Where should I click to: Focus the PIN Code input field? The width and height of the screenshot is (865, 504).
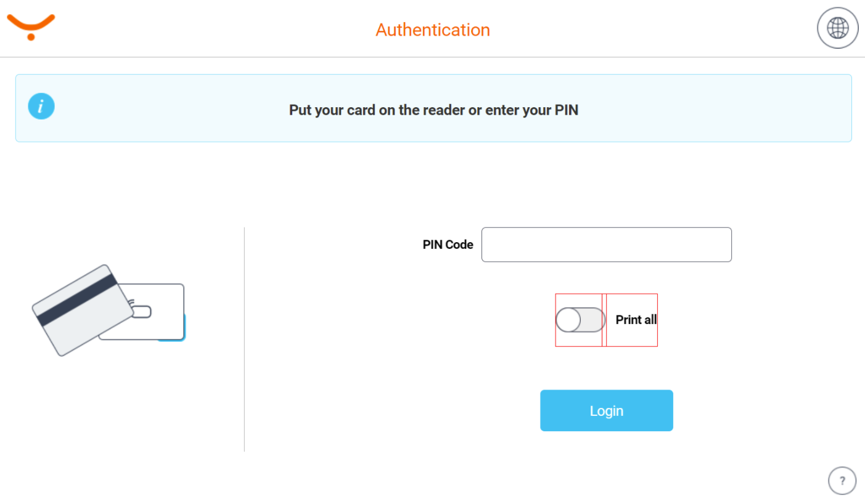(x=606, y=245)
